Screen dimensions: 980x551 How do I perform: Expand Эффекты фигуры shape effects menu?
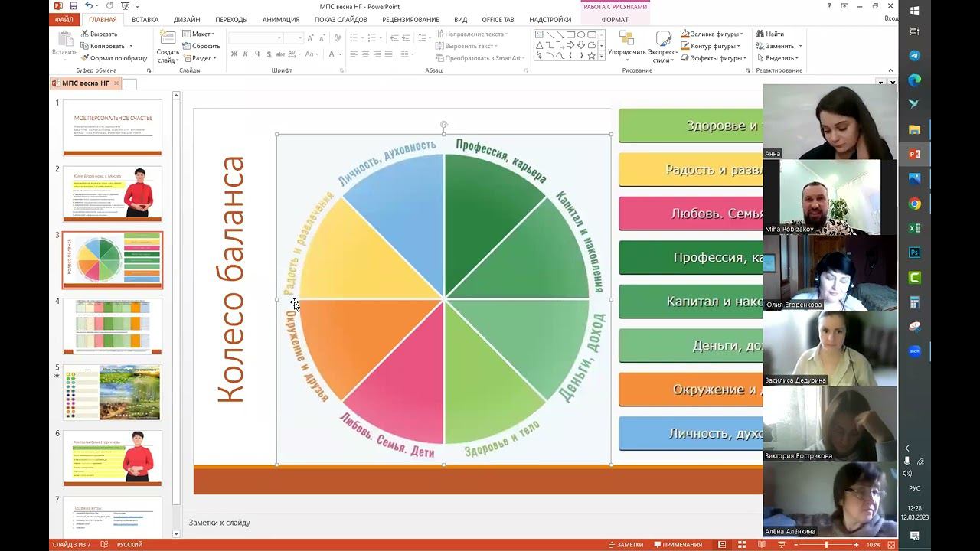coord(714,58)
